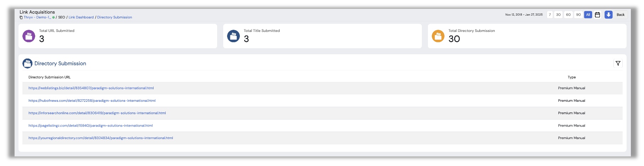This screenshot has width=644, height=166.
Task: Open the weblistings.biz submission URL
Action: (91, 88)
